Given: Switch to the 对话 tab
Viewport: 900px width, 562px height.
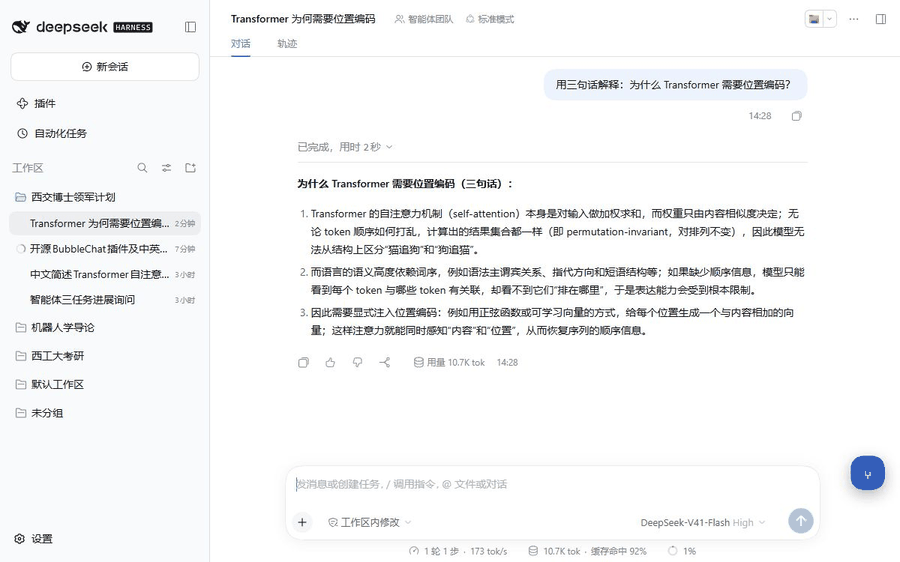Looking at the screenshot, I should (240, 44).
